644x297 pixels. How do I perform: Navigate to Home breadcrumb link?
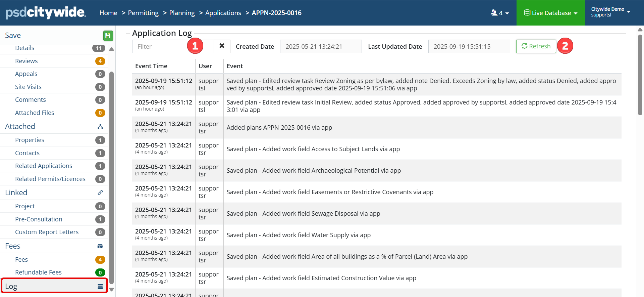(x=108, y=13)
